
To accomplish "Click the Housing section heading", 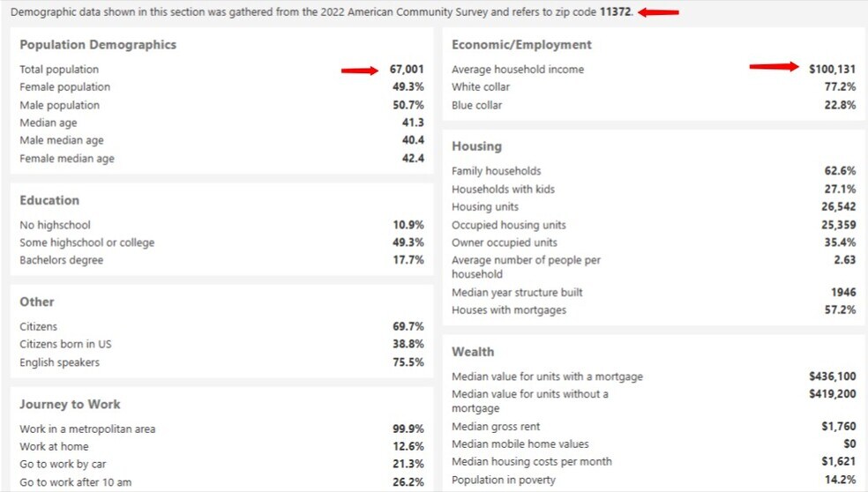I will click(476, 146).
